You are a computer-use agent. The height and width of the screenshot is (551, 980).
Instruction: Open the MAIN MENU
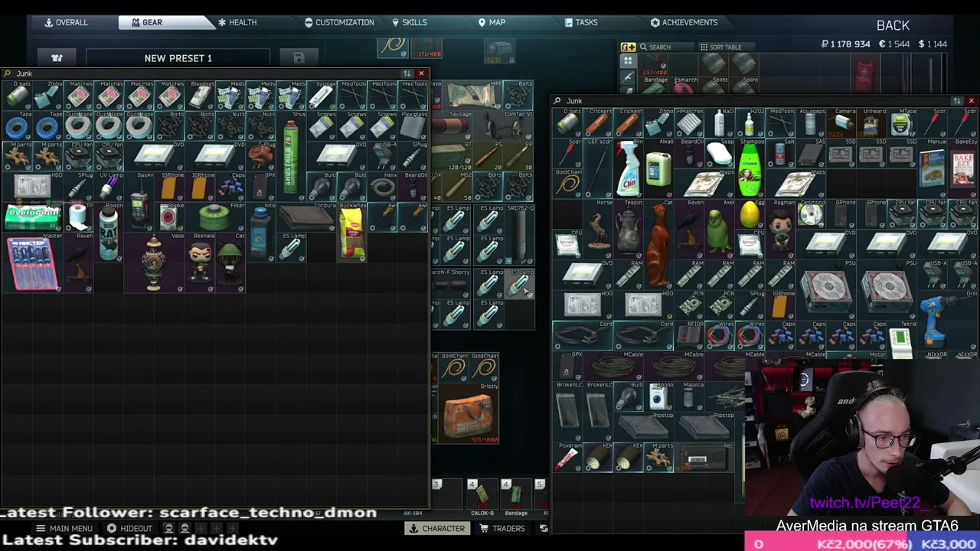pyautogui.click(x=64, y=528)
